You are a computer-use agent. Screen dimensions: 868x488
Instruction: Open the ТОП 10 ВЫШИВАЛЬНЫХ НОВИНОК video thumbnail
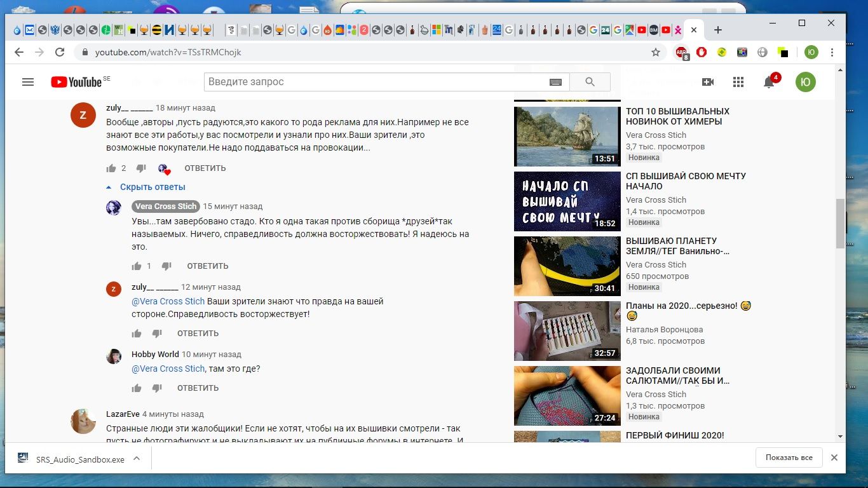coord(567,136)
